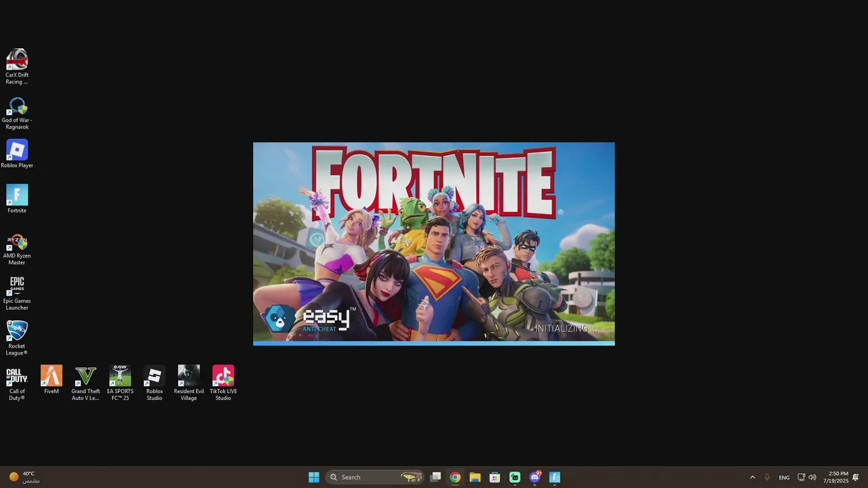Select the Roblox Studio desktop icon

click(155, 383)
